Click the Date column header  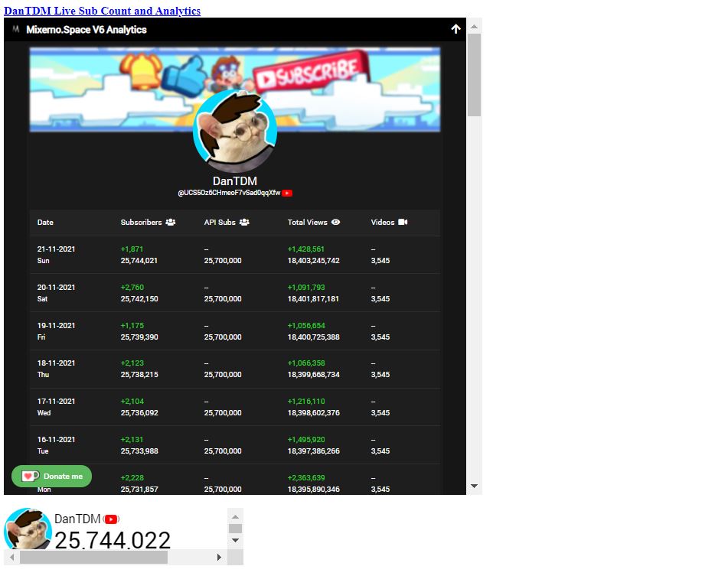45,223
